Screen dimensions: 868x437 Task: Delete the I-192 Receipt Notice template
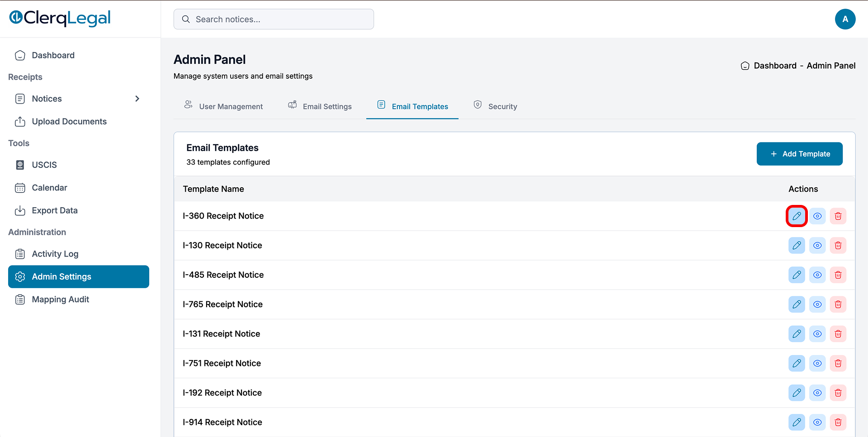(x=838, y=393)
